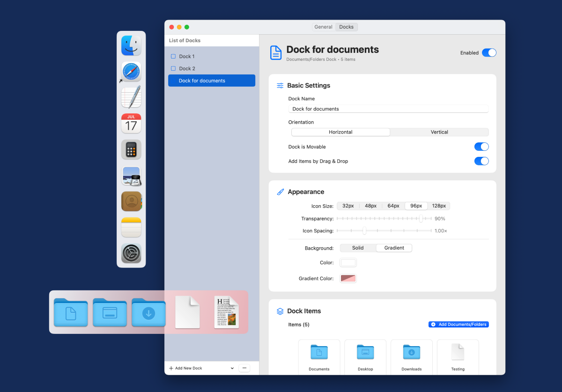Launch Calculator from the vertical dock

(x=131, y=149)
